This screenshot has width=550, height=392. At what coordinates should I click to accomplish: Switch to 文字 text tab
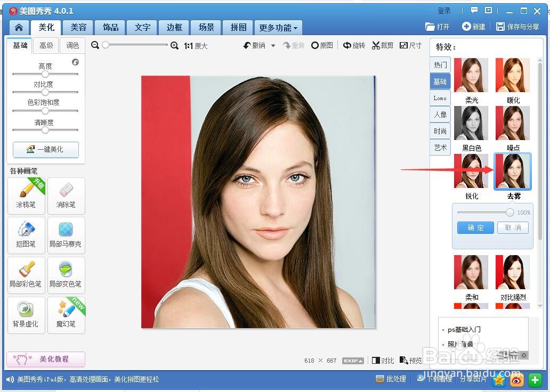point(142,27)
